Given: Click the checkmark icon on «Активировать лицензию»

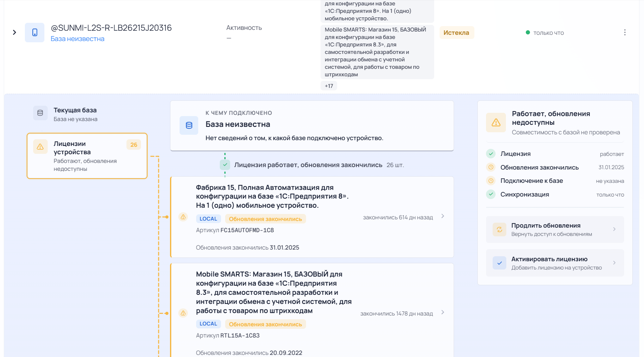Looking at the screenshot, I should [x=499, y=263].
